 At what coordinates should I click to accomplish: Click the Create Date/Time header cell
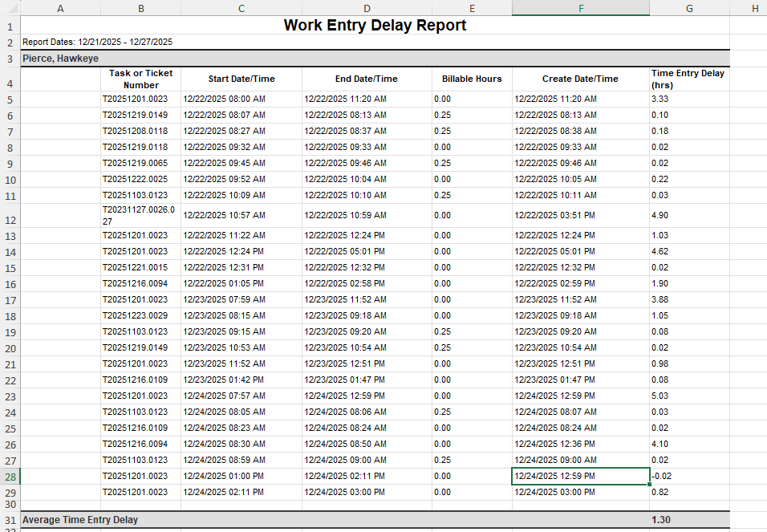580,79
